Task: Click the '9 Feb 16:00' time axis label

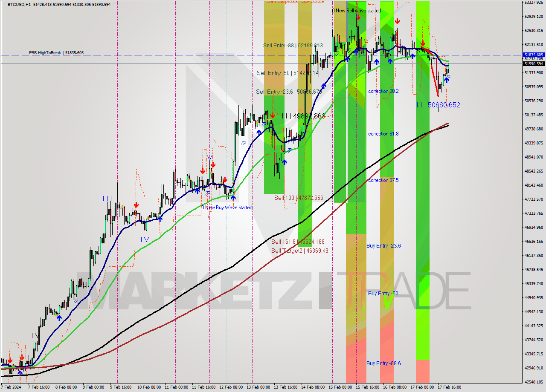Action: click(x=120, y=388)
